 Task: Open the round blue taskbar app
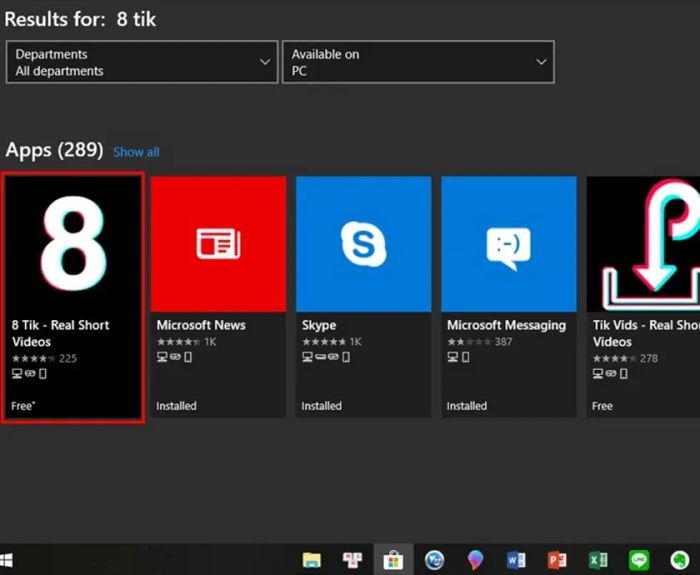tap(434, 560)
